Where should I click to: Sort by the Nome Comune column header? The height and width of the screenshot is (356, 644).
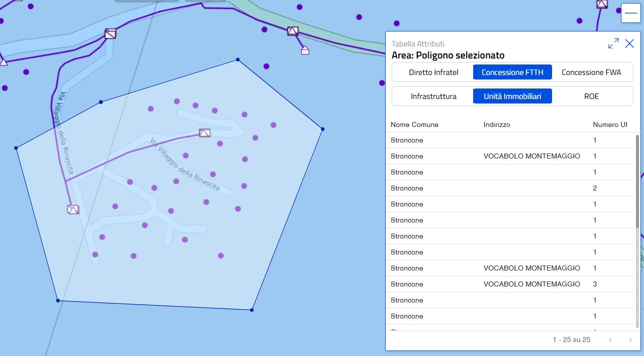click(414, 124)
